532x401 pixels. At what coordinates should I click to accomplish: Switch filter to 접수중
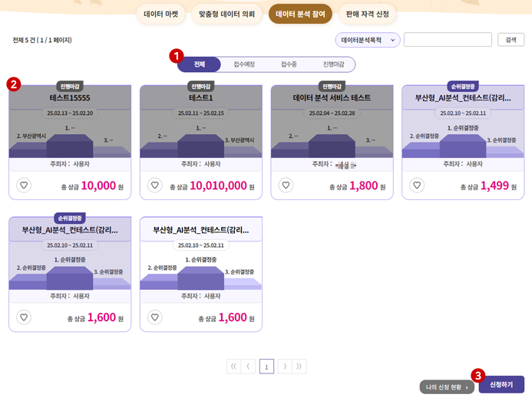tap(289, 64)
